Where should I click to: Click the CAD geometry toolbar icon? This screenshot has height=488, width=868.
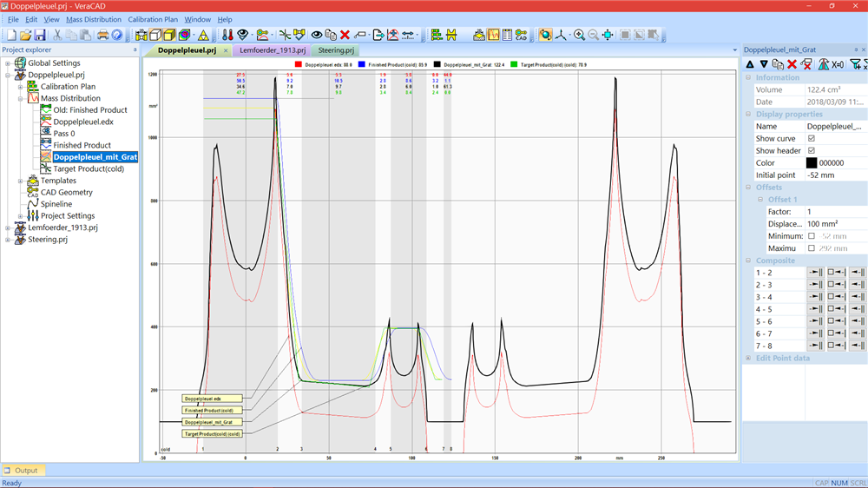coord(521,36)
